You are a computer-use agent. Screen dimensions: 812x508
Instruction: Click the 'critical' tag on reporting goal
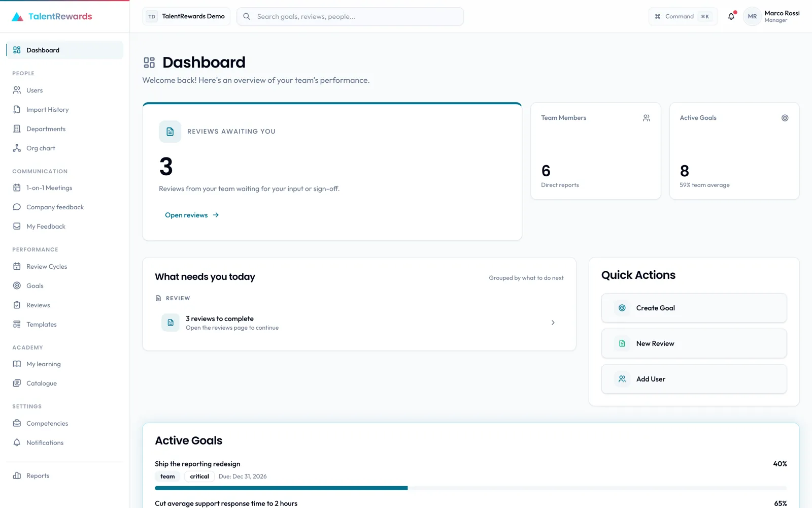[199, 477]
